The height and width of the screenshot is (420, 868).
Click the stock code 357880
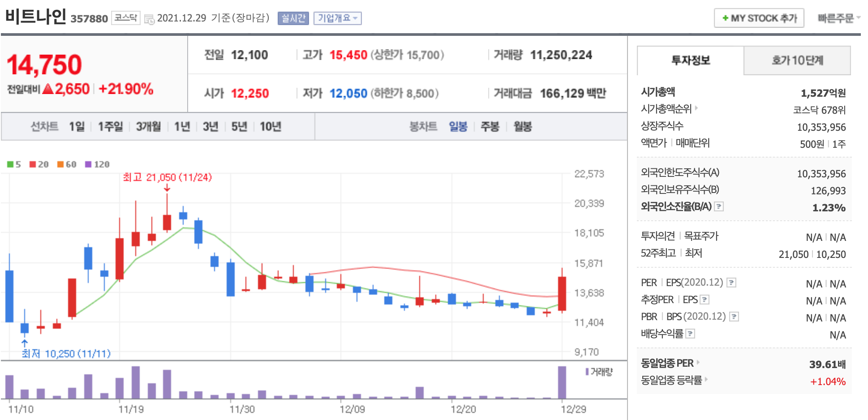point(89,19)
